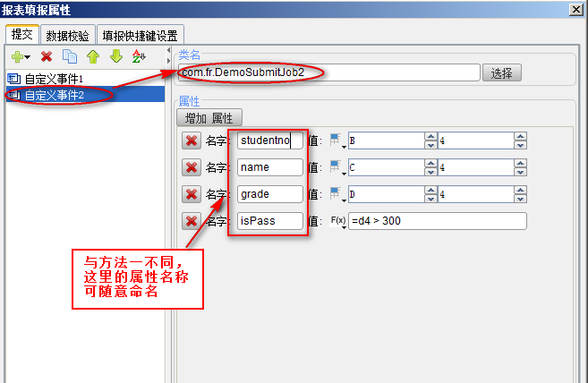Viewport: 588px width, 383px height.
Task: Delete the selected event with red X toolbar icon
Action: click(x=47, y=56)
